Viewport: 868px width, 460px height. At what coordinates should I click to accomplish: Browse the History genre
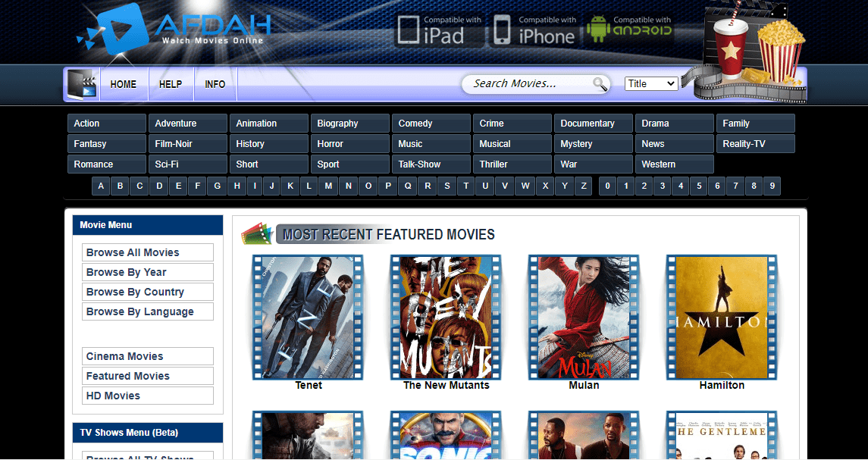pyautogui.click(x=269, y=144)
